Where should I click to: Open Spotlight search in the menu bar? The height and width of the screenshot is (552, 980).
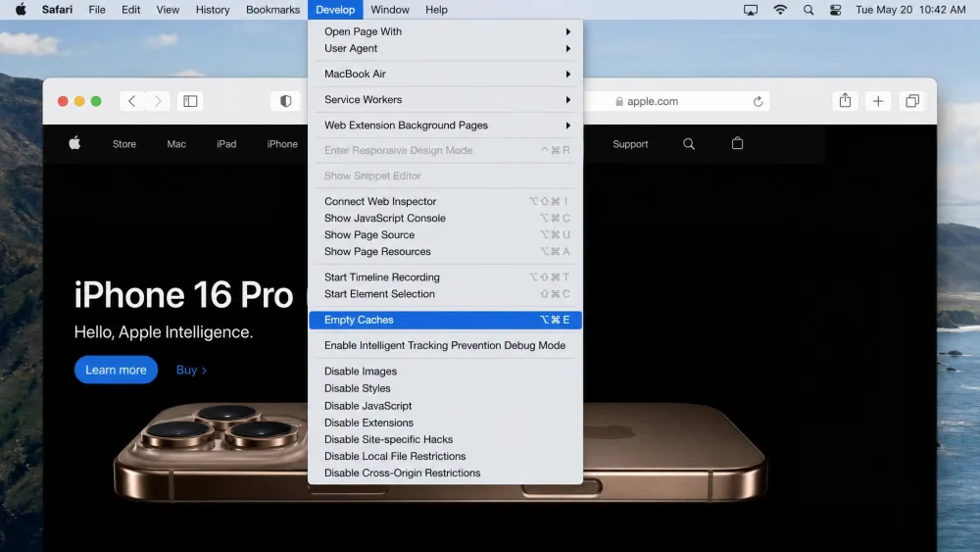[x=808, y=10]
